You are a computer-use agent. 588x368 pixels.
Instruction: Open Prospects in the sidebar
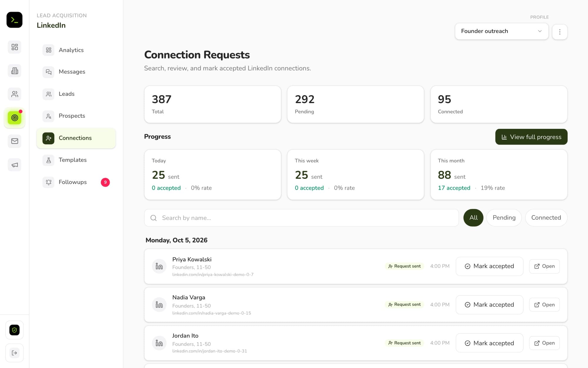click(76, 116)
